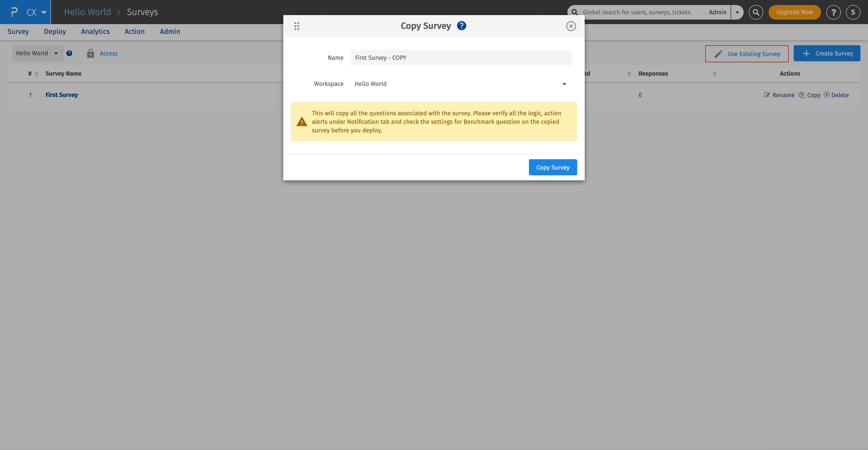Click the help question mark in the top bar
The height and width of the screenshot is (450, 868).
coord(834,12)
